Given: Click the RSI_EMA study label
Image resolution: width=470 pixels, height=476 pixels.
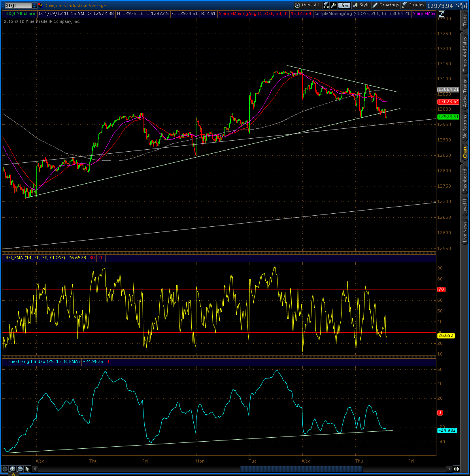Looking at the screenshot, I should coord(34,258).
